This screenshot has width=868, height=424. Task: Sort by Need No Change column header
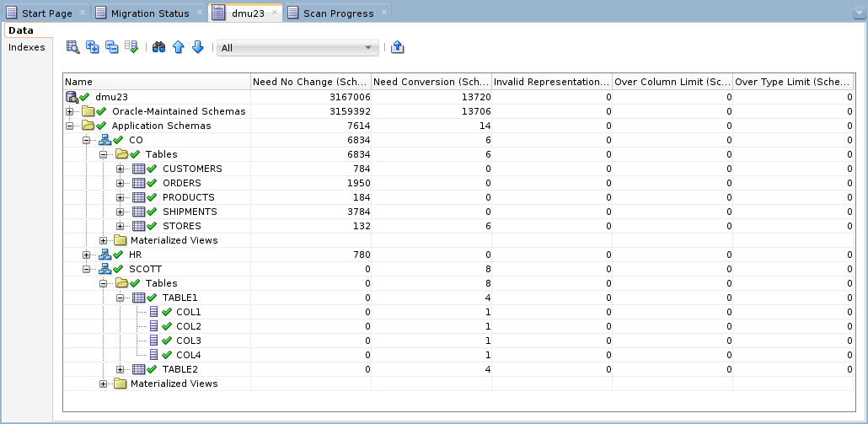click(x=311, y=82)
